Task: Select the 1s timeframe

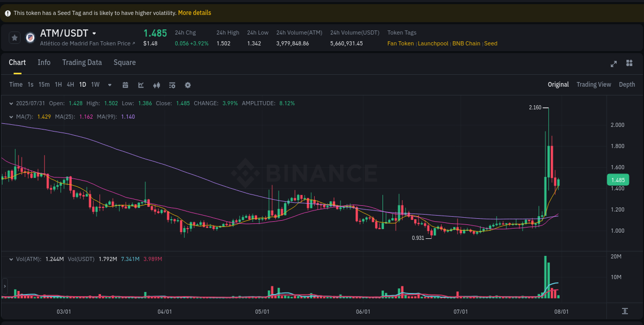Action: coord(30,85)
